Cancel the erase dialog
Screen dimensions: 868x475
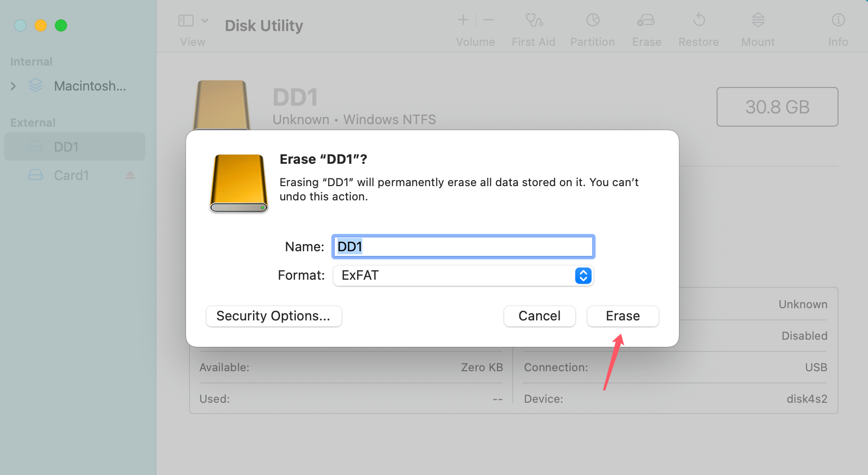click(539, 316)
